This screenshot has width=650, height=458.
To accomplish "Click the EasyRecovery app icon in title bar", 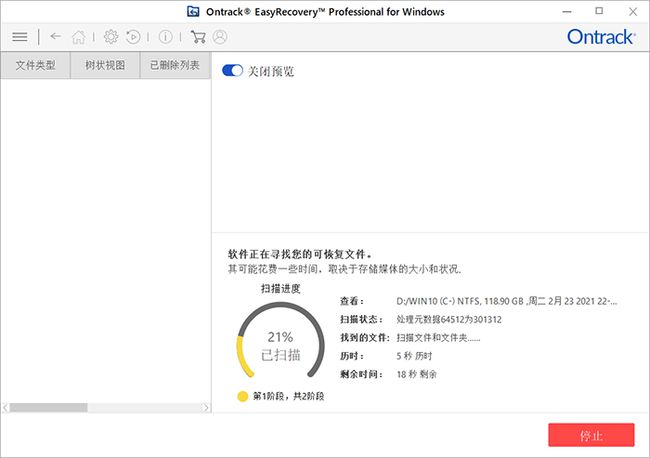I will click(x=193, y=11).
